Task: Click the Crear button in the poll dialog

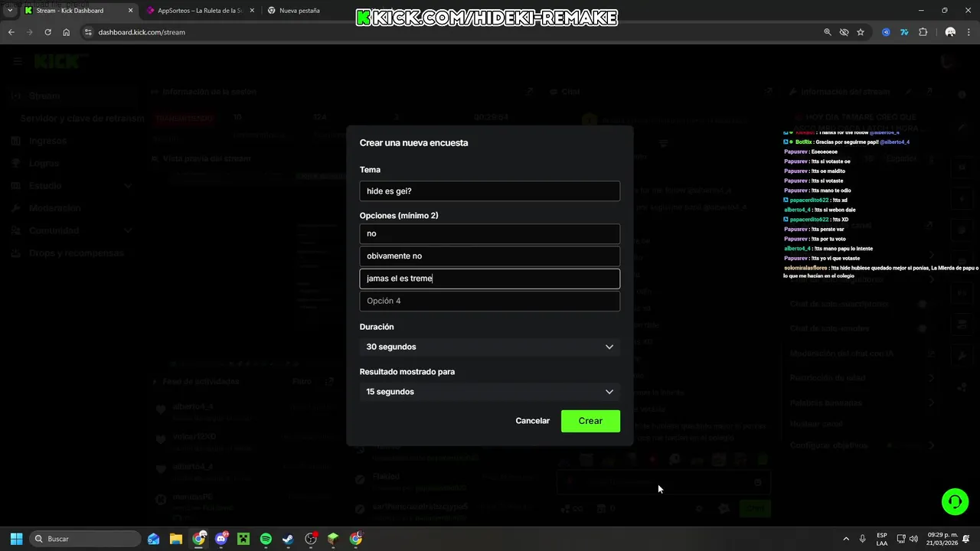Action: [x=590, y=421]
